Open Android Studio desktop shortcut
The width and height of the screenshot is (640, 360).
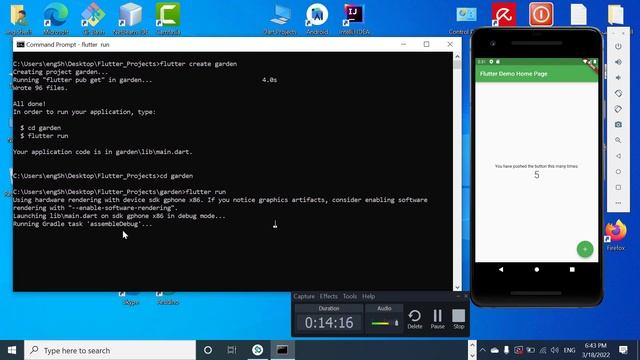[317, 19]
